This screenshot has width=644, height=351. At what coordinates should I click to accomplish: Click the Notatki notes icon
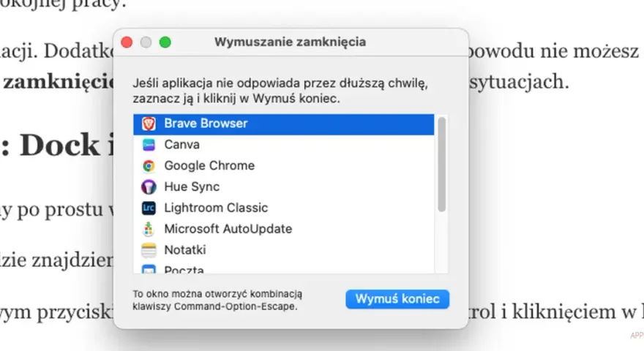(x=149, y=250)
